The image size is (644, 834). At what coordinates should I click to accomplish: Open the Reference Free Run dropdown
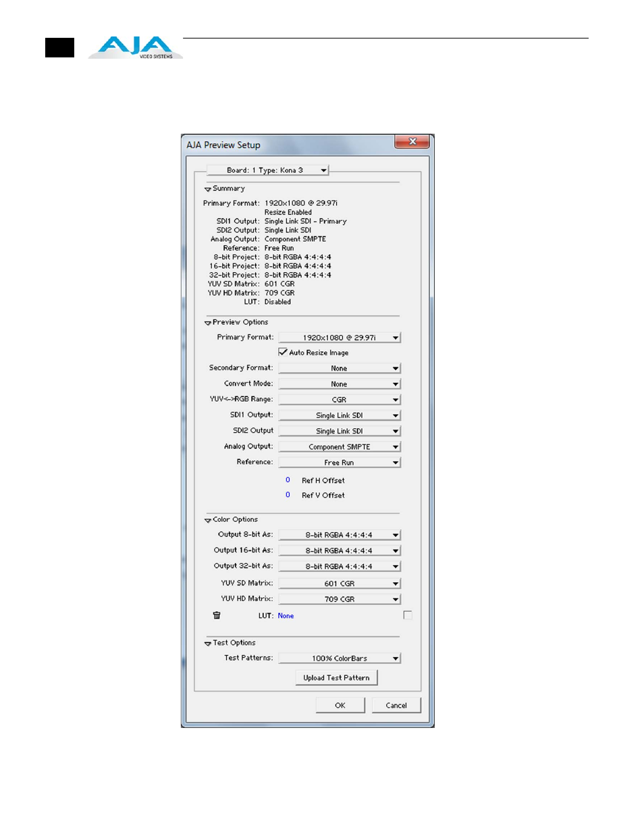tap(340, 463)
